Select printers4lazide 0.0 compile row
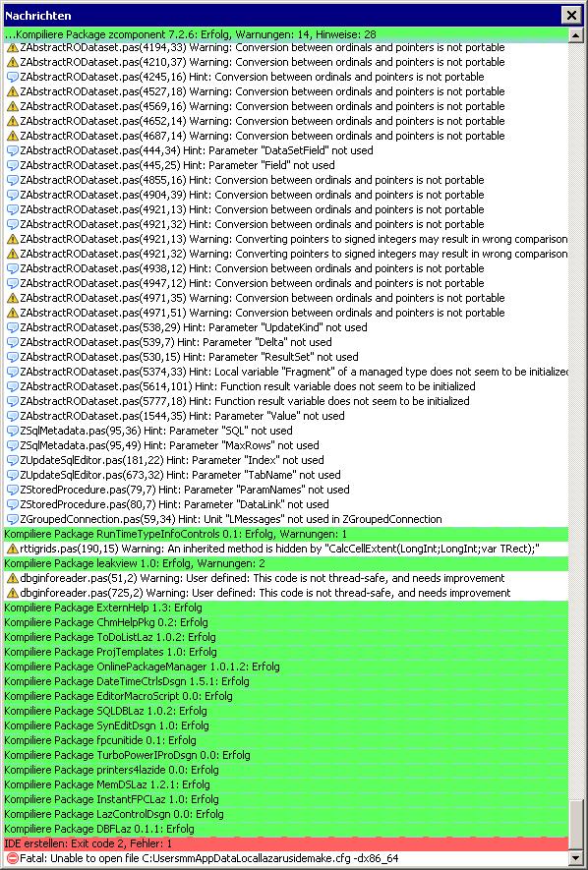Image resolution: width=588 pixels, height=870 pixels. [x=286, y=770]
